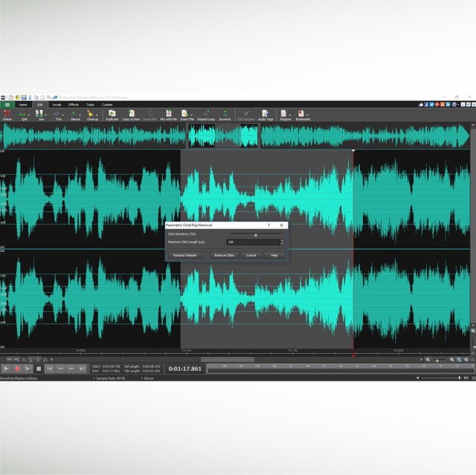Screen dimensions: 476x475
Task: Open the Effects tab
Action: pyautogui.click(x=74, y=105)
